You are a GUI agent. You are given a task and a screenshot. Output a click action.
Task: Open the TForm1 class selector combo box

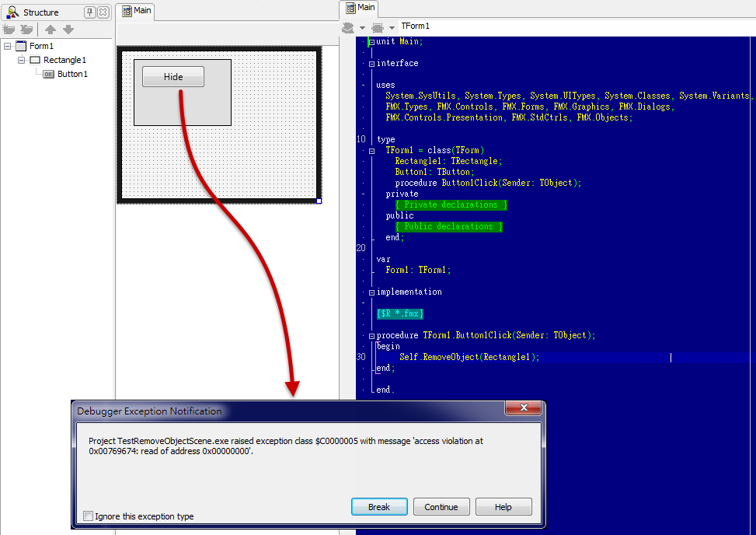click(x=577, y=26)
